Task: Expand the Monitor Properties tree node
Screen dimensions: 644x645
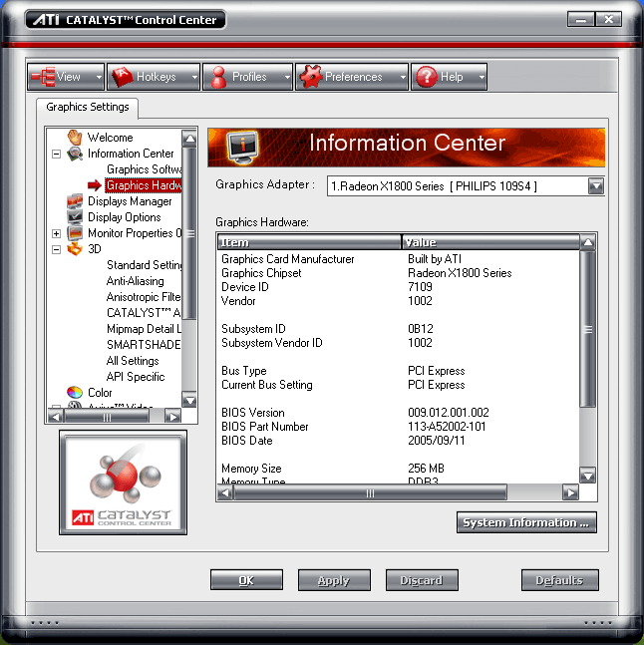Action: pyautogui.click(x=57, y=233)
